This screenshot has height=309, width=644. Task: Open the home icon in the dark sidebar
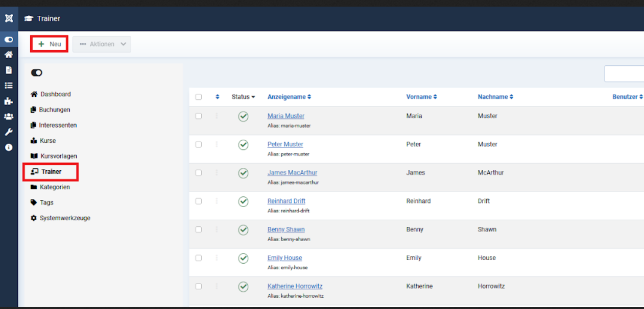click(x=9, y=55)
